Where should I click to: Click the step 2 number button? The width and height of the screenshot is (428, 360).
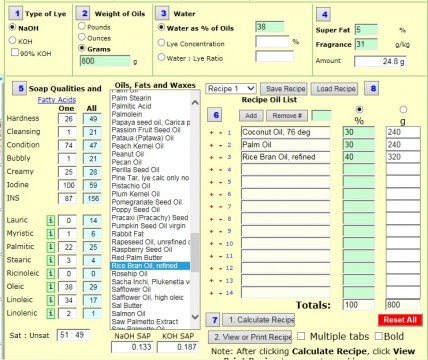point(83,14)
